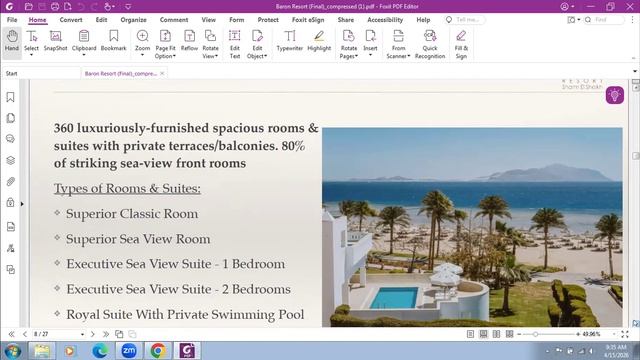Open the File menu
This screenshot has height=360, width=640.
pos(12,20)
